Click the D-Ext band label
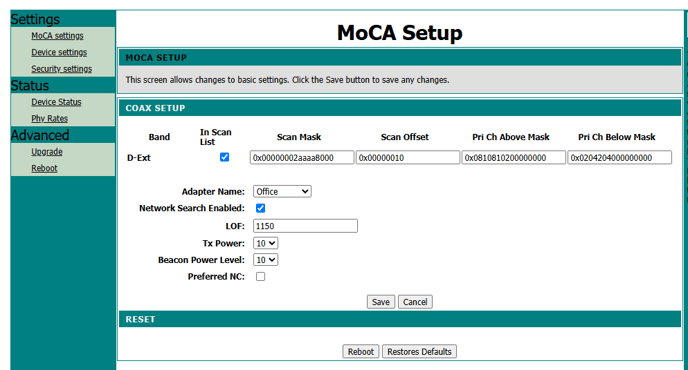This screenshot has height=370, width=688. pos(139,158)
